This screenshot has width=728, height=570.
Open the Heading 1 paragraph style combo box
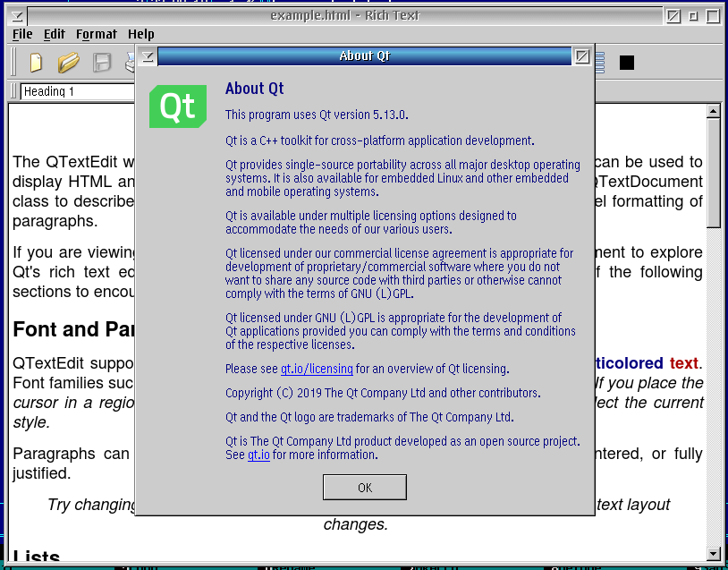[78, 91]
